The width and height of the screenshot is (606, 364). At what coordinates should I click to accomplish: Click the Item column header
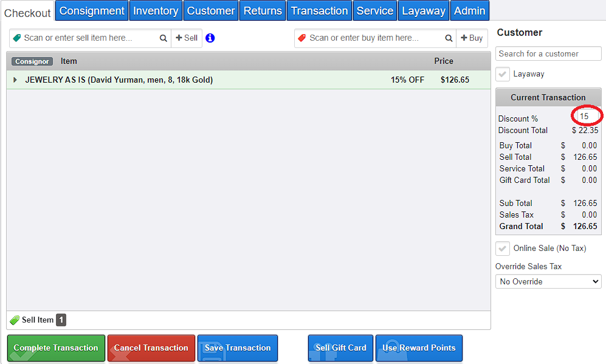(x=69, y=61)
